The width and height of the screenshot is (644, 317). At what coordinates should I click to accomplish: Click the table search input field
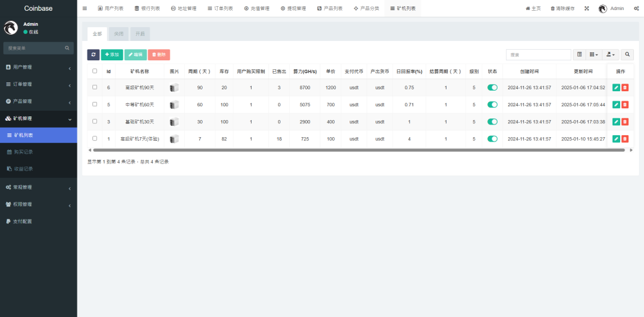[x=538, y=55]
